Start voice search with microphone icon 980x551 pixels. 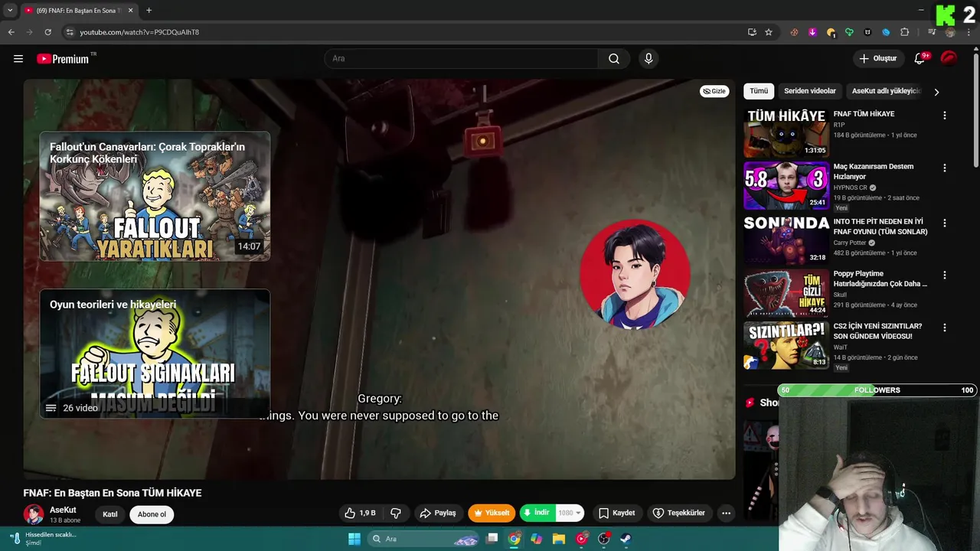[x=648, y=59]
